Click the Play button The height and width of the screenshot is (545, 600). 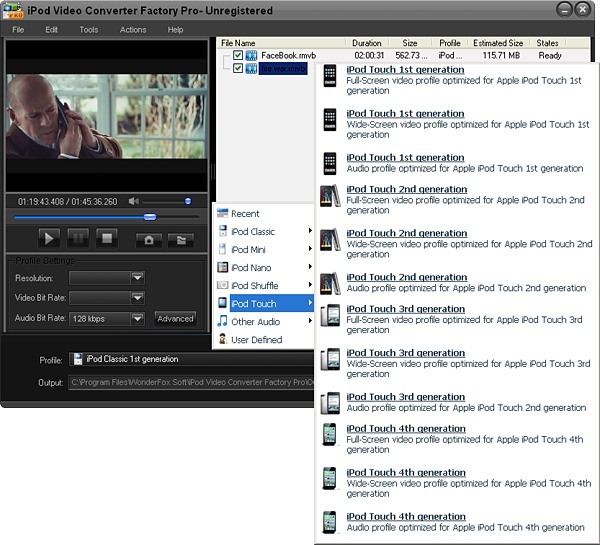click(49, 239)
